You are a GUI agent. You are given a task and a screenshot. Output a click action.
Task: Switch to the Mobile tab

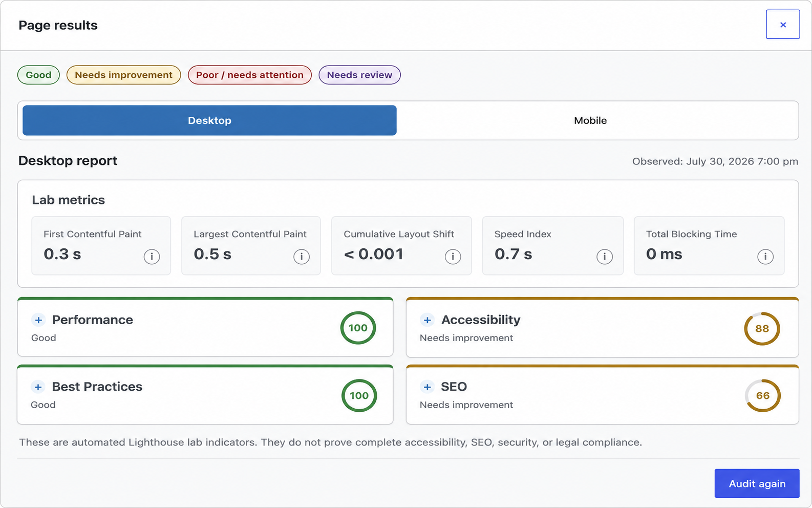click(x=590, y=120)
